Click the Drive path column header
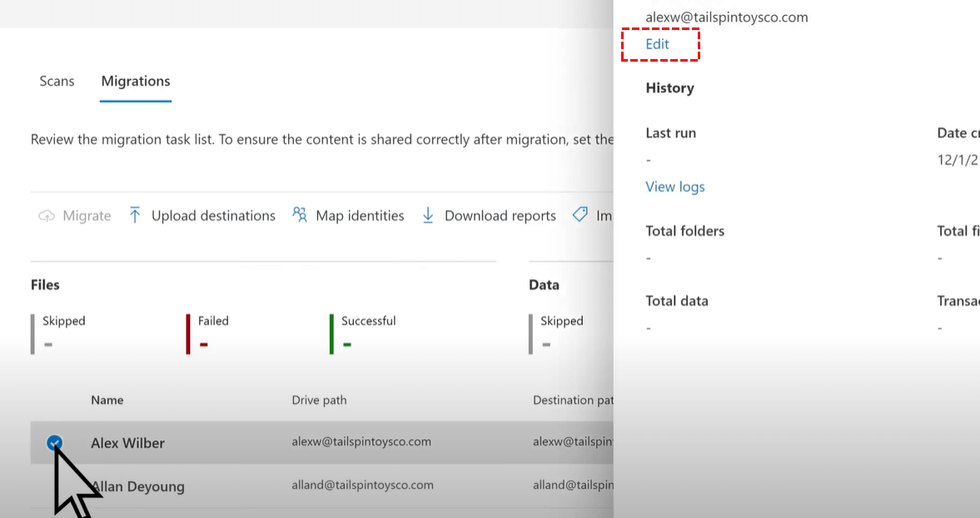This screenshot has height=518, width=980. coord(319,400)
